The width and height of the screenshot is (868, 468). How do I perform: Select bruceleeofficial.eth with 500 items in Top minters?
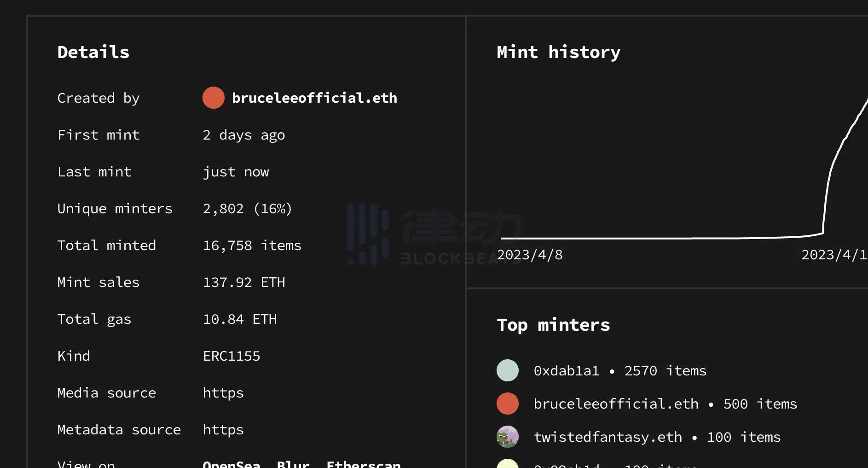coord(665,404)
